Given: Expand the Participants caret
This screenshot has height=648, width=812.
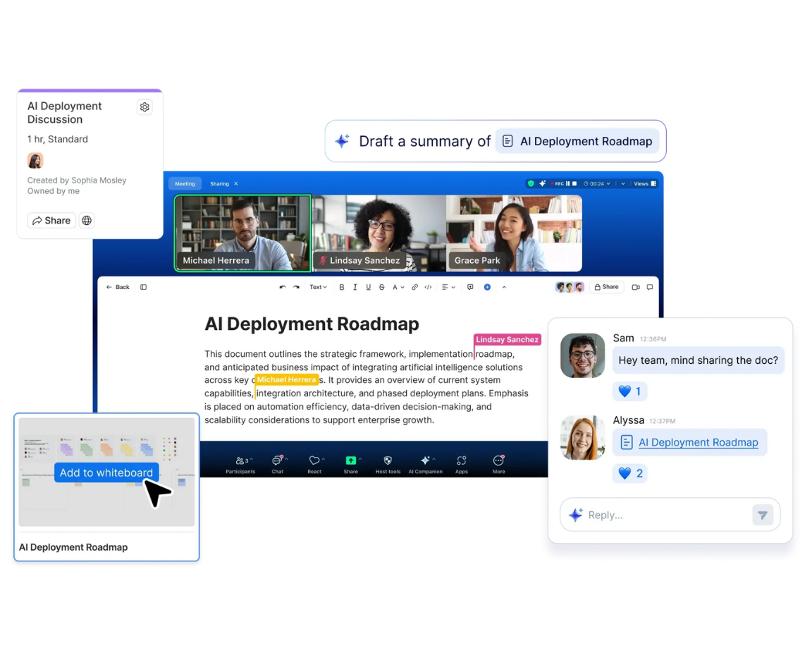Looking at the screenshot, I should pyautogui.click(x=252, y=460).
